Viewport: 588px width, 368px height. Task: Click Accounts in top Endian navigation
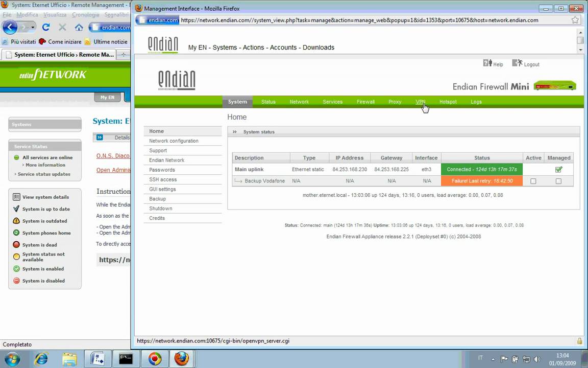point(283,48)
